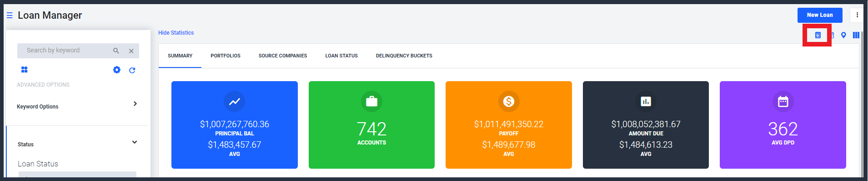The height and width of the screenshot is (181, 868).
Task: Open the Loan Status tab
Action: 341,56
